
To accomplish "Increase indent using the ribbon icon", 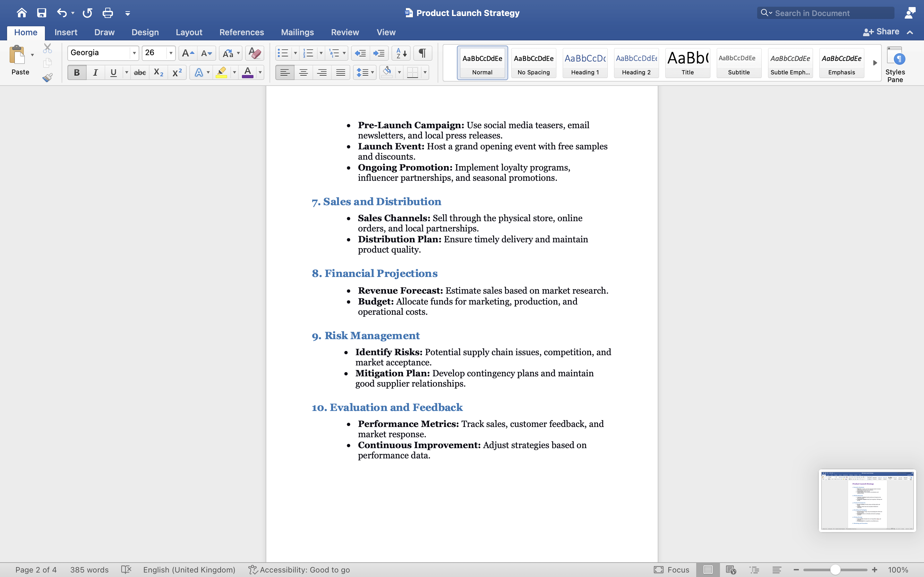I will [379, 53].
